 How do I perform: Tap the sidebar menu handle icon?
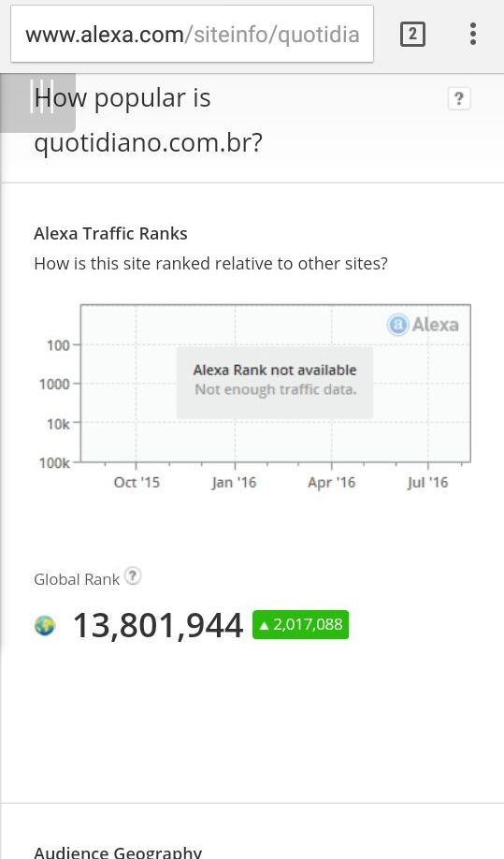(37, 102)
